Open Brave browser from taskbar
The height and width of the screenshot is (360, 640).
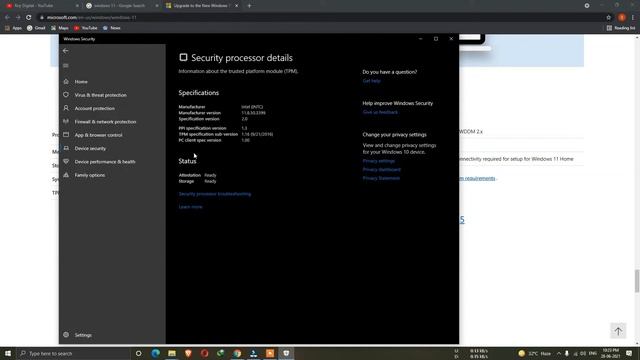[x=188, y=353]
